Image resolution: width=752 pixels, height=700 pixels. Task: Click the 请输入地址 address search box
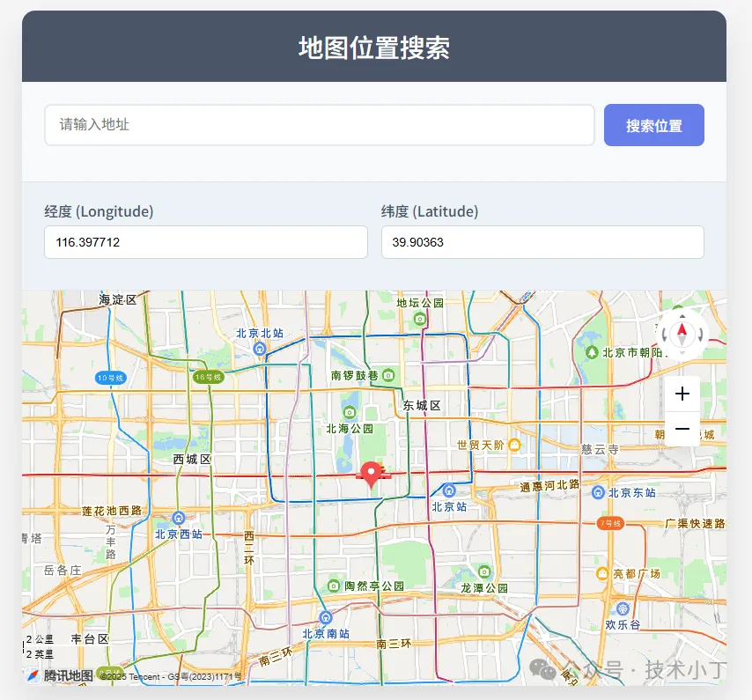[x=319, y=125]
